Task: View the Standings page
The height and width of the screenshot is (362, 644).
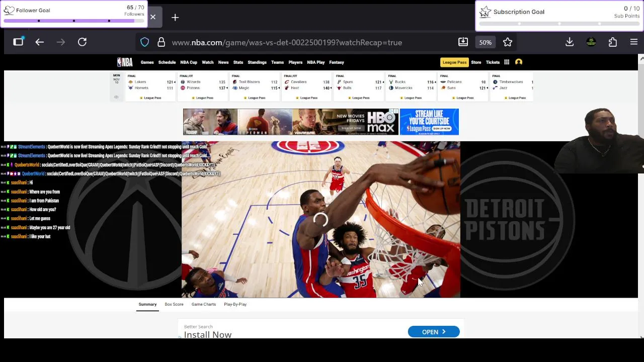Action: [257, 62]
